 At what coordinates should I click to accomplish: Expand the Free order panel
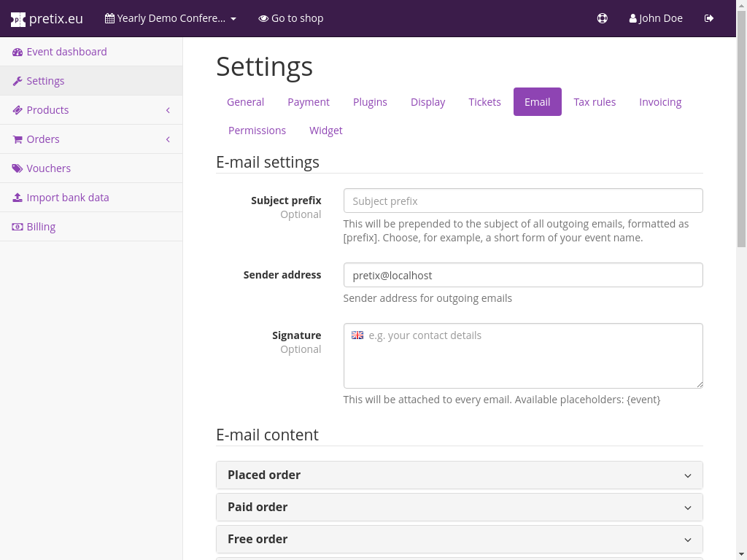point(460,539)
